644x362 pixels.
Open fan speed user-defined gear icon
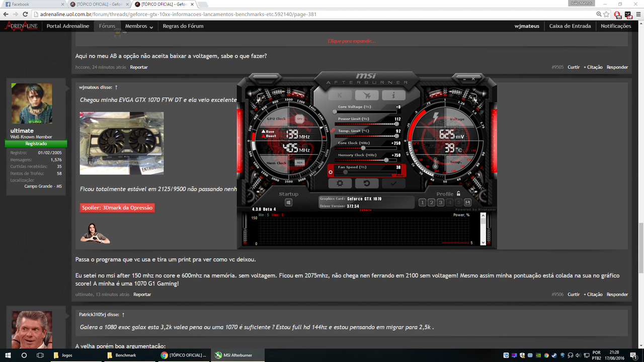click(331, 172)
